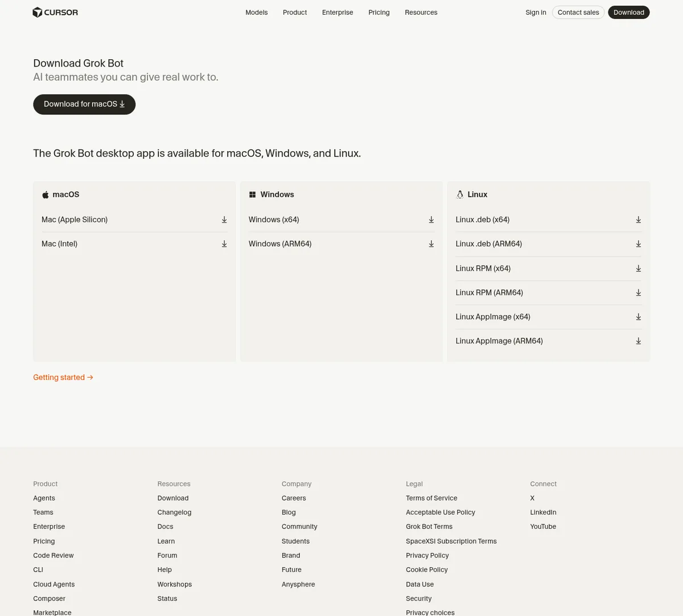This screenshot has width=683, height=616.
Task: Click download icon for Windows (x64)
Action: 431,220
